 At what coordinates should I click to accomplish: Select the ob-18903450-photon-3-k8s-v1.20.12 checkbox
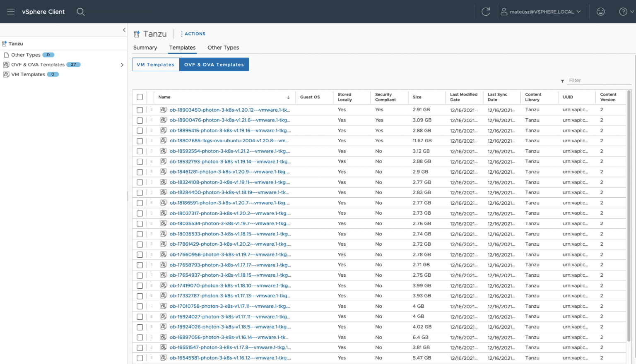(140, 110)
